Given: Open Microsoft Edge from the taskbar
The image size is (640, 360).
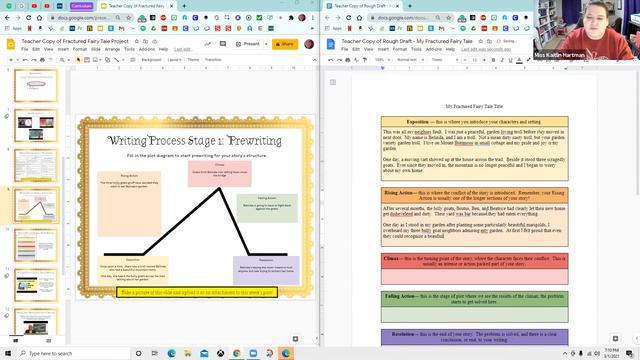Looking at the screenshot, I should (x=171, y=353).
